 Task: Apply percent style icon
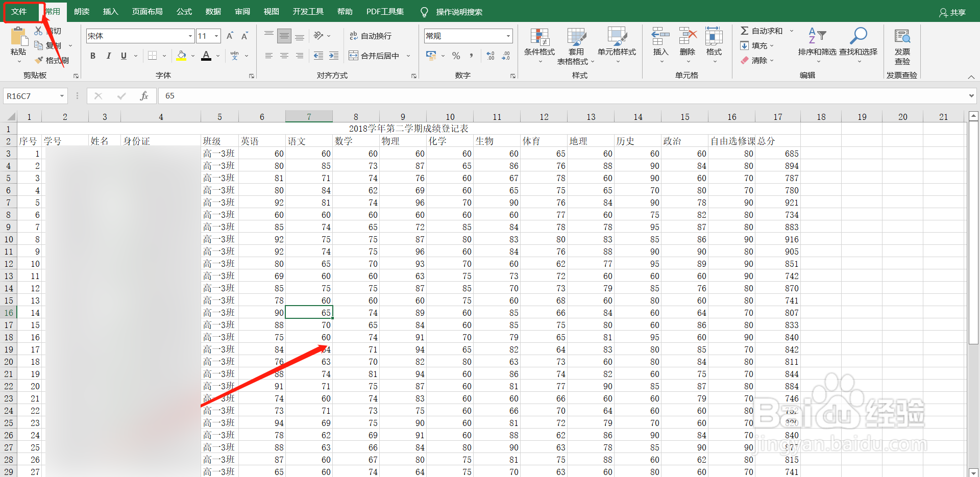click(x=456, y=56)
